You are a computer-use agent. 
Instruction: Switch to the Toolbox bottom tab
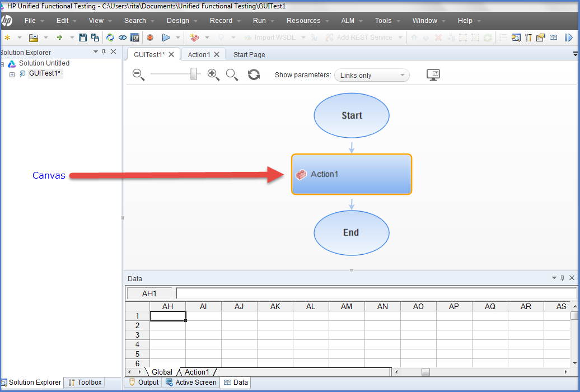point(85,382)
